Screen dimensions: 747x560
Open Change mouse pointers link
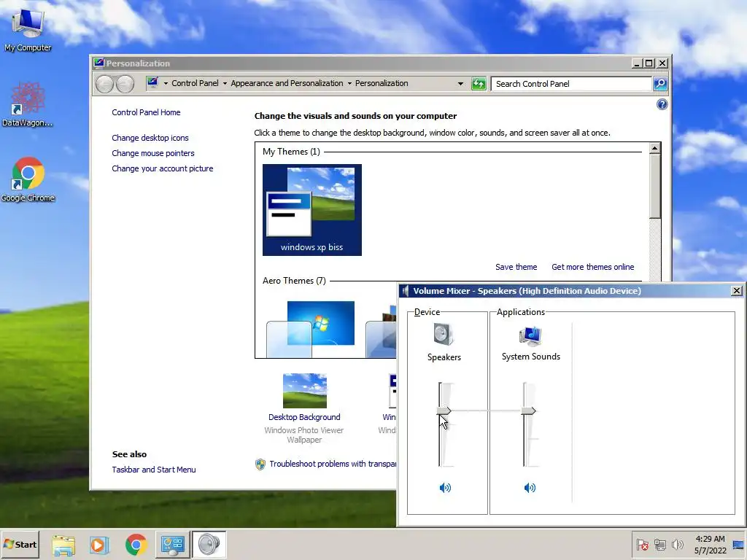(153, 153)
